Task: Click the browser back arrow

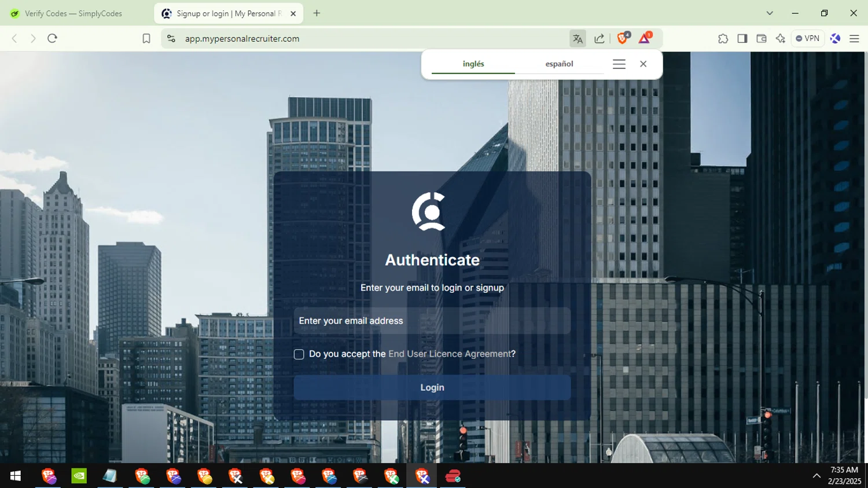Action: 14,39
